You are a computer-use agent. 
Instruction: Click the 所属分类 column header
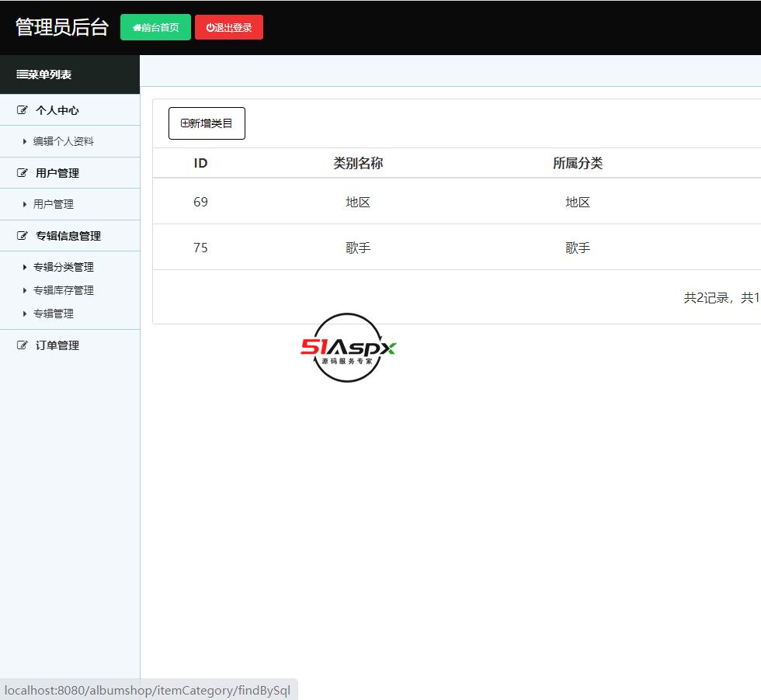click(x=578, y=163)
